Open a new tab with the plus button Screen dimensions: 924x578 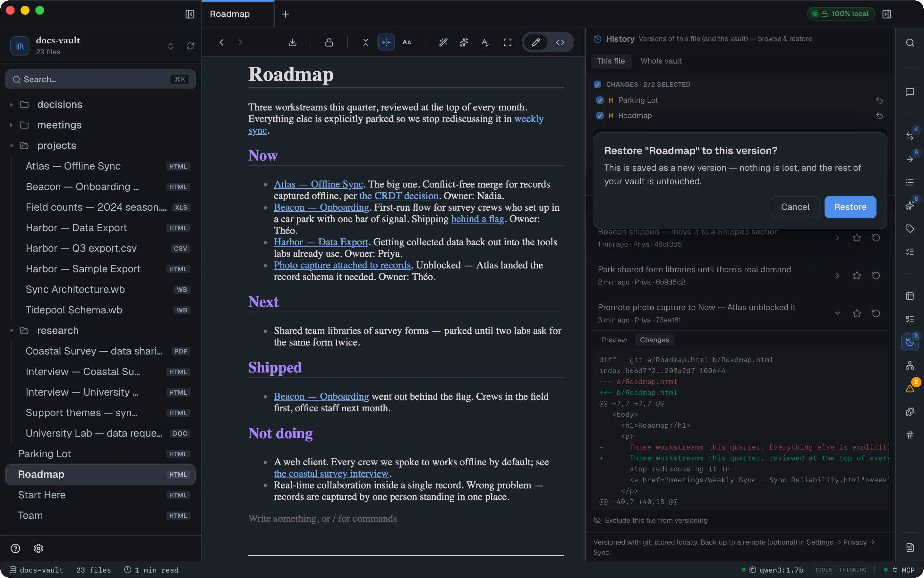(x=285, y=14)
